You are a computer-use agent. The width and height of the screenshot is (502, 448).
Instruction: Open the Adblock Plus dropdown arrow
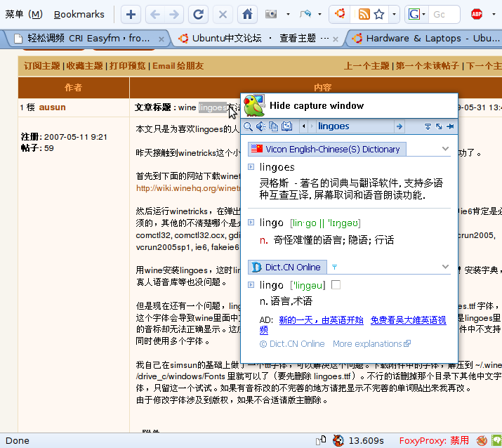coord(494,15)
